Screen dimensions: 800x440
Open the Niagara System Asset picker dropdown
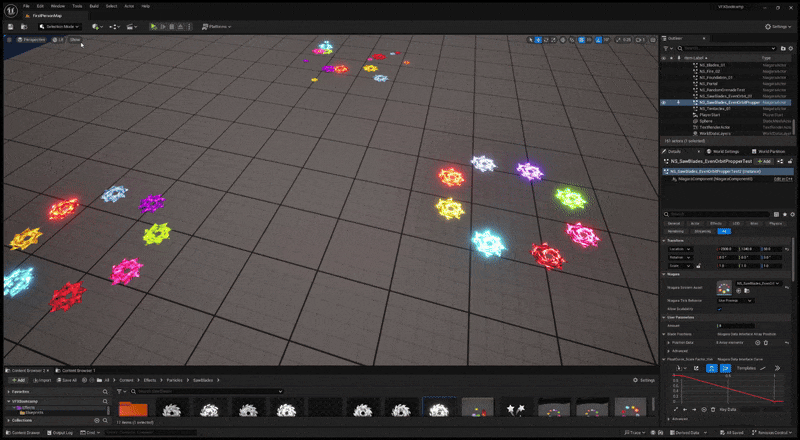[x=759, y=283]
